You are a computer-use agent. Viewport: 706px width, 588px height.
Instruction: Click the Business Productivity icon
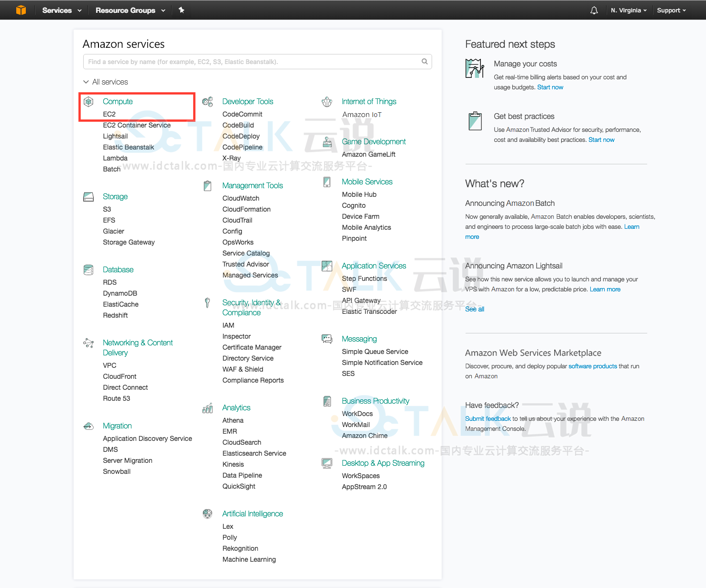[327, 401]
